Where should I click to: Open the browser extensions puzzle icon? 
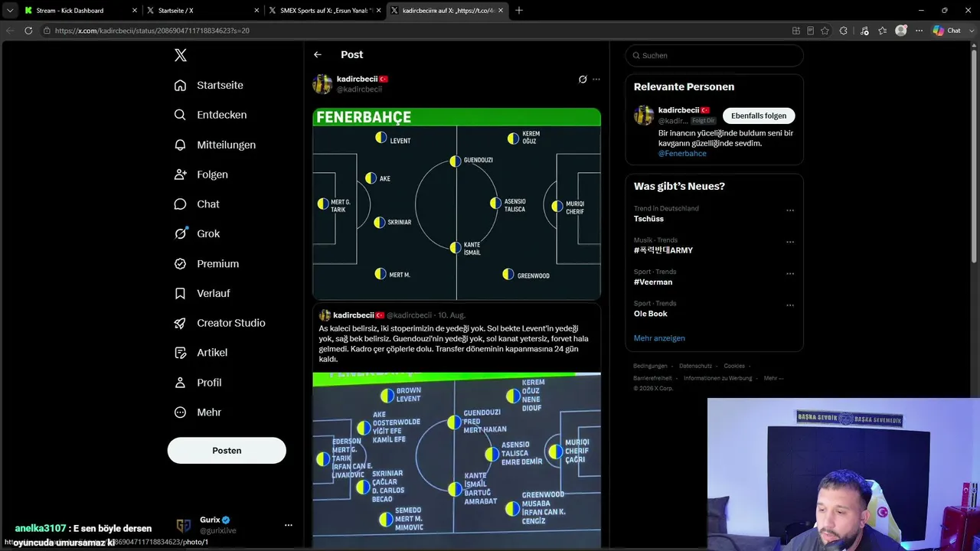(844, 31)
